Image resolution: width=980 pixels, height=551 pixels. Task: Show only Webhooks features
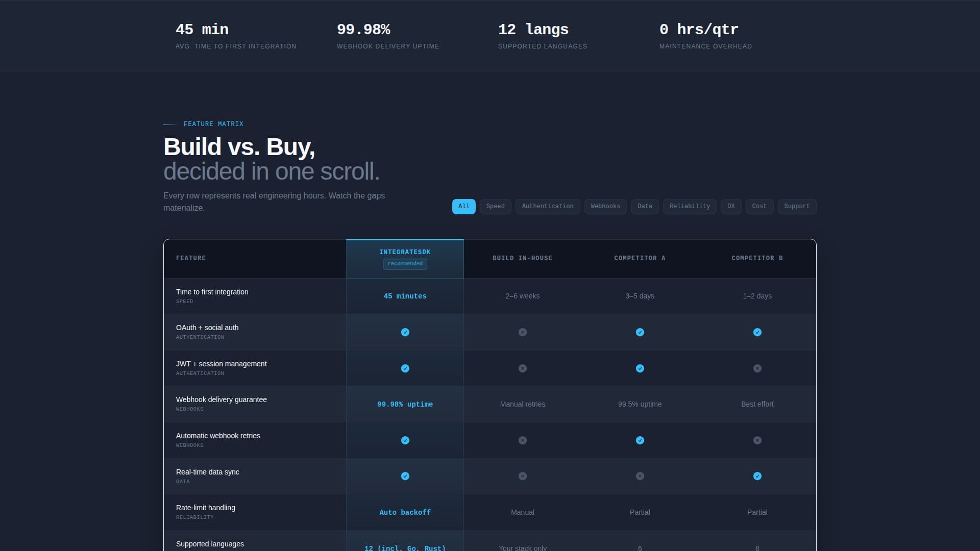coord(605,206)
